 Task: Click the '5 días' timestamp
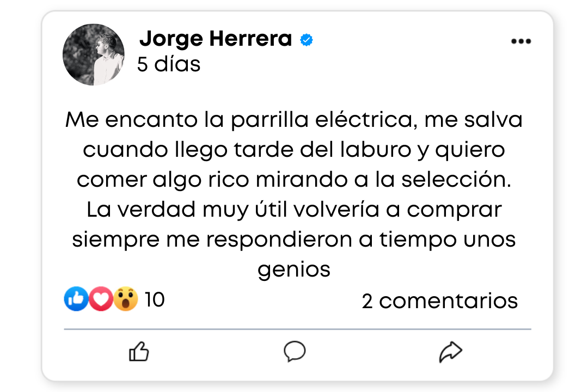pos(169,64)
